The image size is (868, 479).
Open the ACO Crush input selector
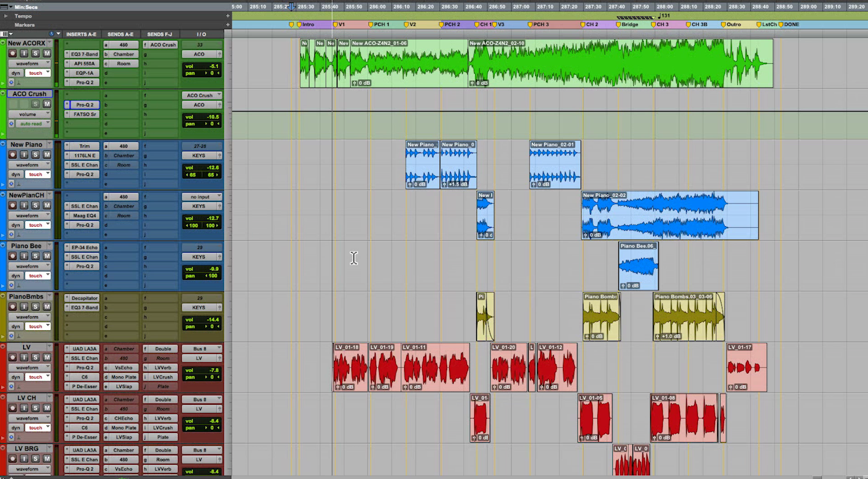click(202, 95)
